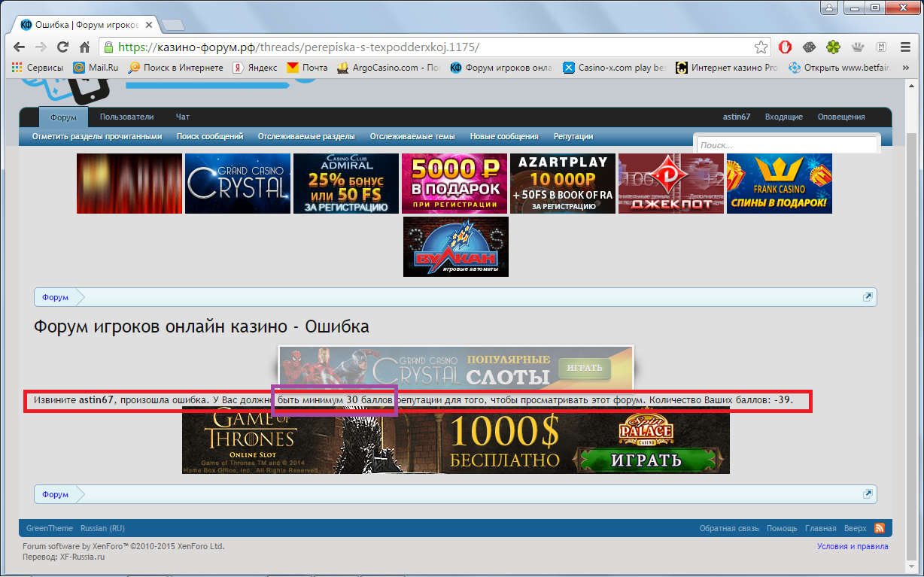Open the browser home page
Viewport: 924px width, 577px height.
(84, 47)
